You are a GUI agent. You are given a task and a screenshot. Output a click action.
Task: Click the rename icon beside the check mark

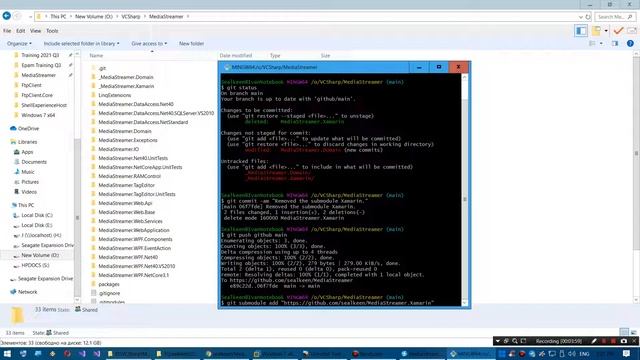632,31
